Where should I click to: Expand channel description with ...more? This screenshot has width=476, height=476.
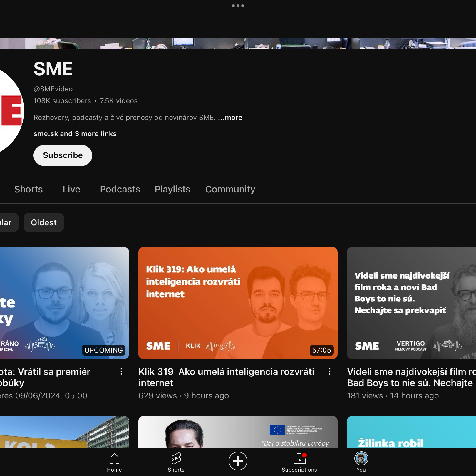point(230,118)
